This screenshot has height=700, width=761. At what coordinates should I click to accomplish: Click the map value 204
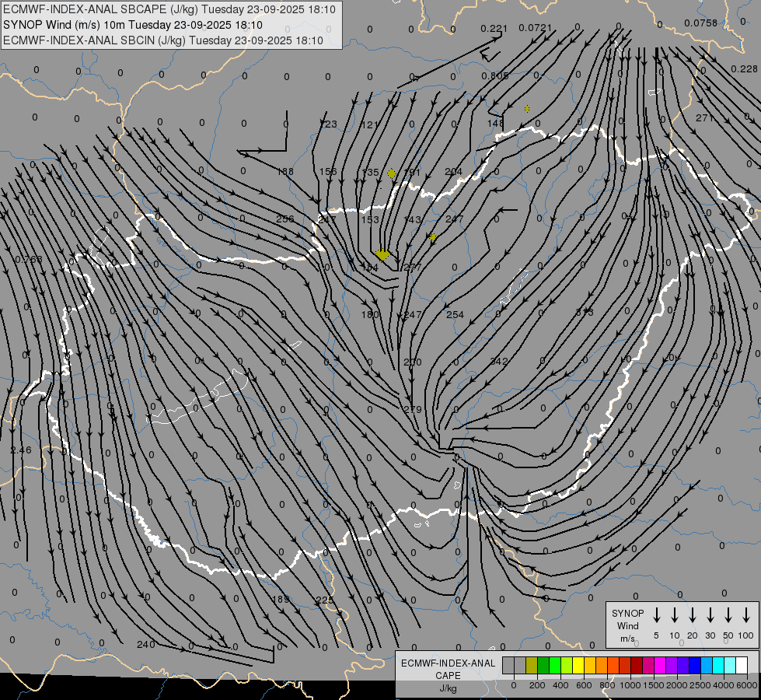point(453,171)
